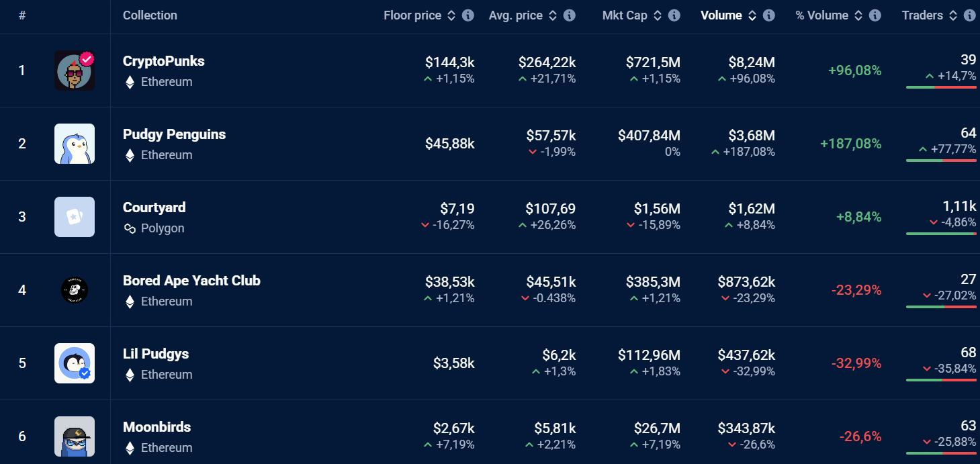This screenshot has height=464, width=980.
Task: Open the info tooltip beside Floor price
Action: click(469, 15)
